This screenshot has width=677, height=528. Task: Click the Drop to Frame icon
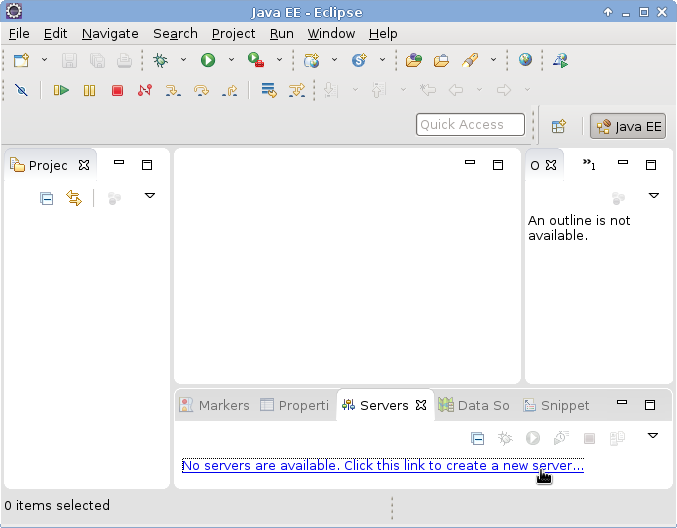pos(269,90)
